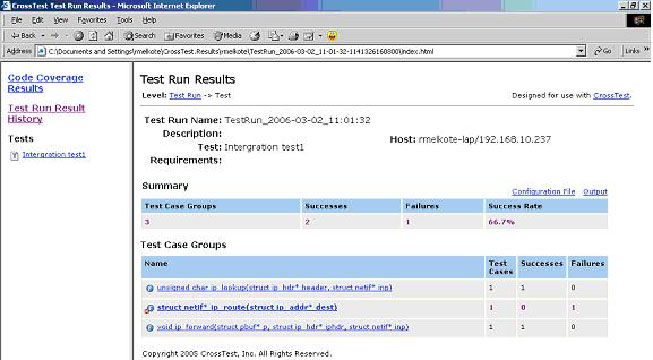Screen dimensions: 653x360
Task: Open the CrossTest link
Action: pos(611,95)
